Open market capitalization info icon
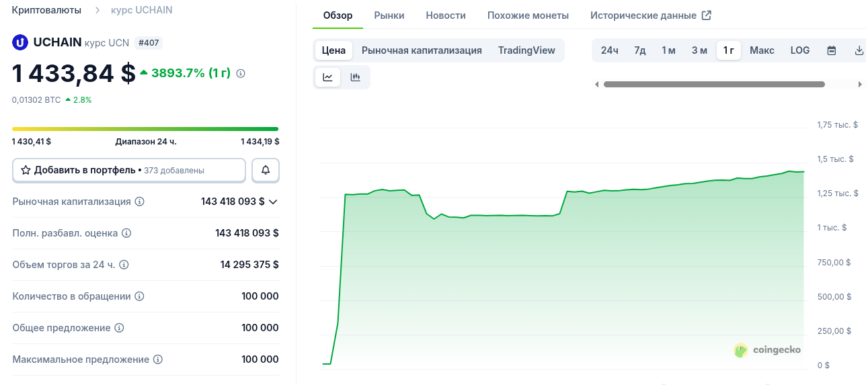This screenshot has width=868, height=385. click(x=140, y=202)
